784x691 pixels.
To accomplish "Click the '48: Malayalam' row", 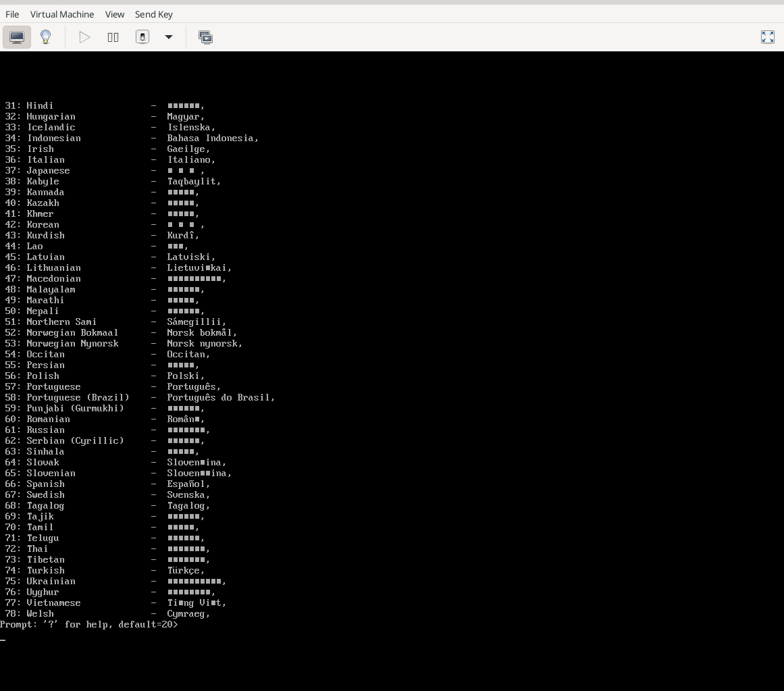I will pos(105,290).
